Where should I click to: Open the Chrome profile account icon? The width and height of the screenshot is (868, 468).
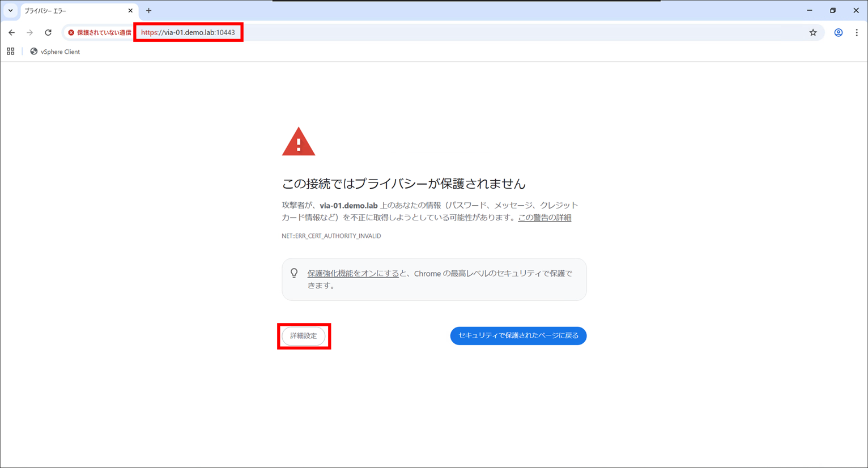(x=838, y=32)
